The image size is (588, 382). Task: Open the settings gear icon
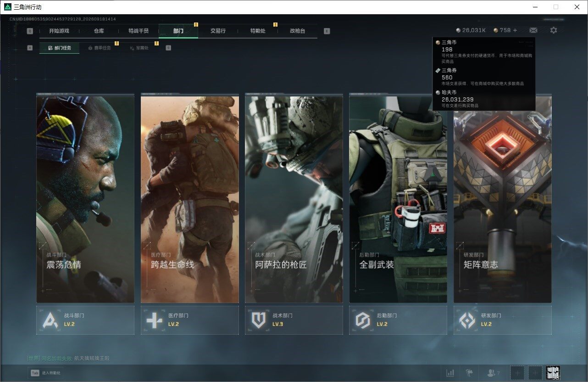click(x=554, y=30)
